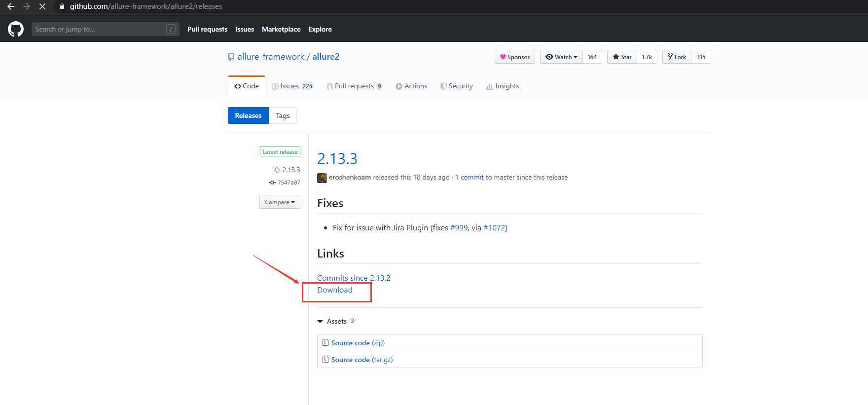Open Explore in top navigation
The image size is (868, 405).
[x=320, y=29]
